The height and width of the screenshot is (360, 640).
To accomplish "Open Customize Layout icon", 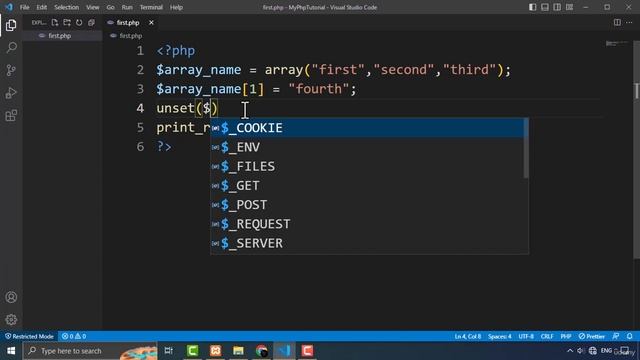I will tap(569, 7).
